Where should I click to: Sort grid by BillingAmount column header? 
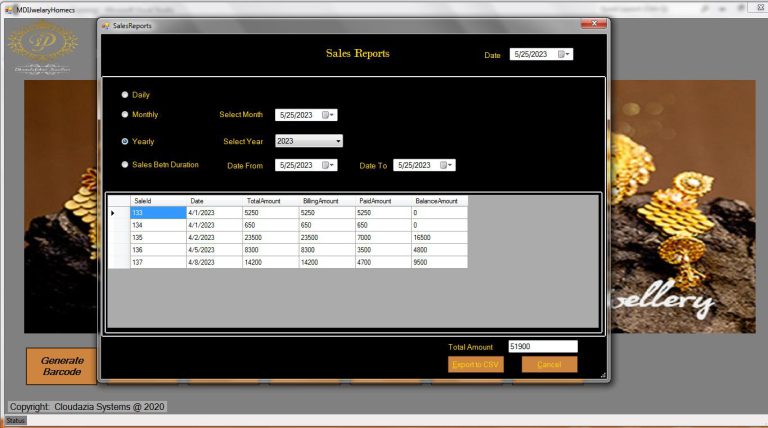327,201
